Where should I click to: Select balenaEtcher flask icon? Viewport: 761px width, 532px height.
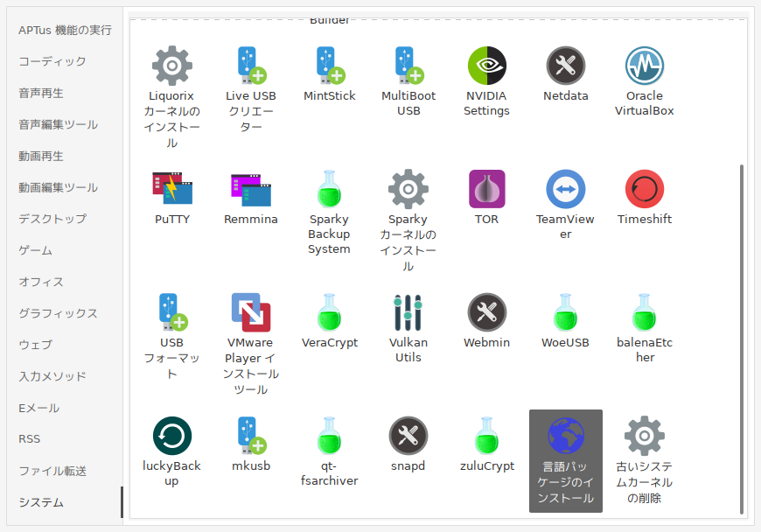[x=644, y=312]
